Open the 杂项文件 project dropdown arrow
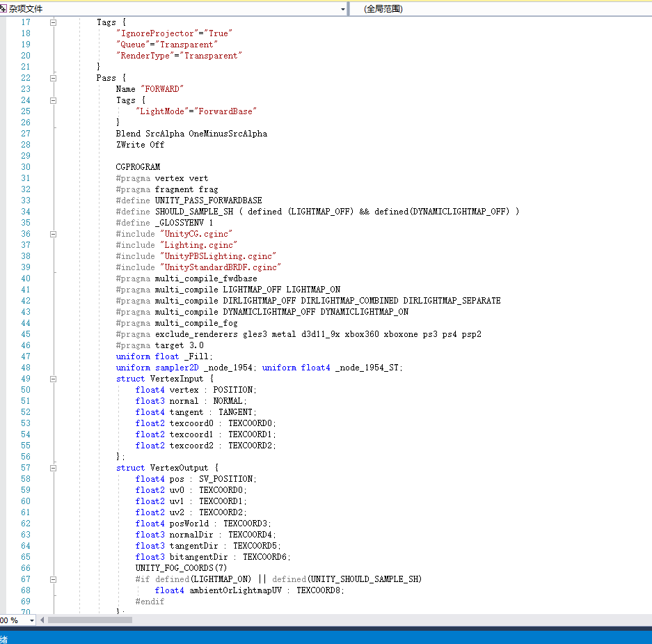This screenshot has width=652, height=644. pos(342,9)
